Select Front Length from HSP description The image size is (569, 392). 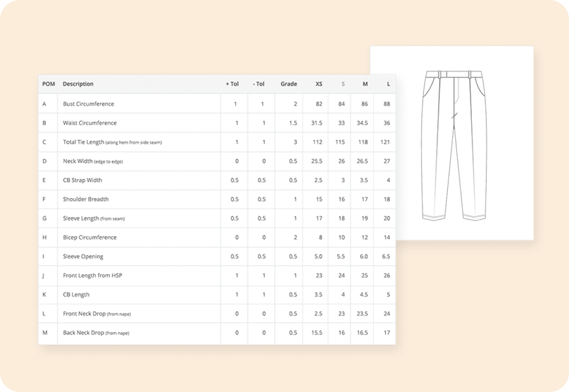(93, 275)
